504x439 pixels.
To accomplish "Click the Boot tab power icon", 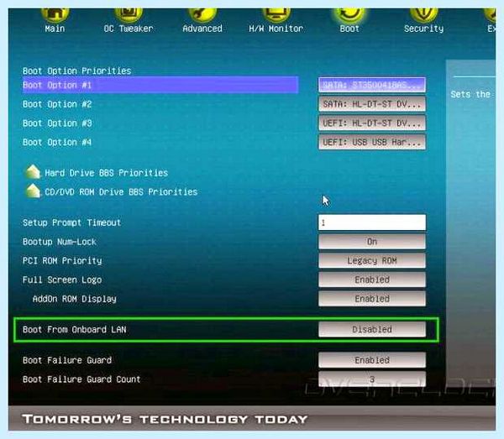I will coord(349,15).
